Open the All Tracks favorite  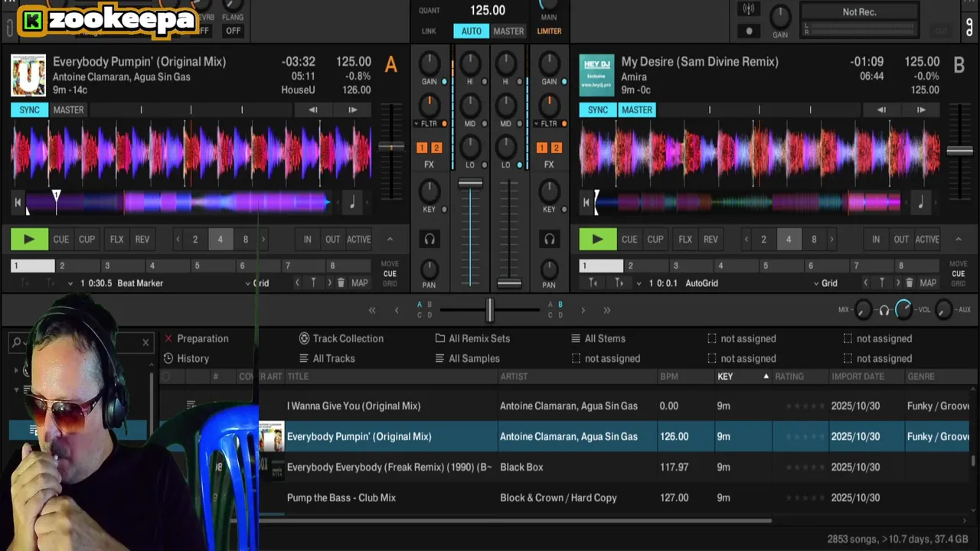(x=327, y=358)
